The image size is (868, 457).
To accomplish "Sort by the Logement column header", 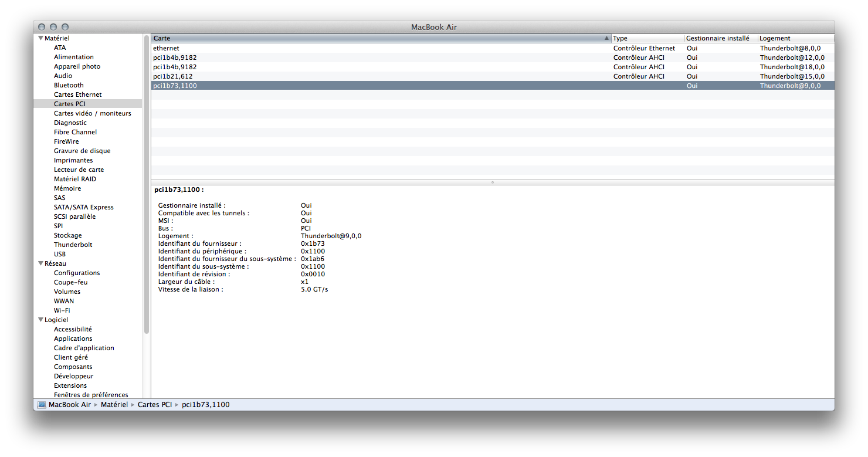I will (x=796, y=38).
